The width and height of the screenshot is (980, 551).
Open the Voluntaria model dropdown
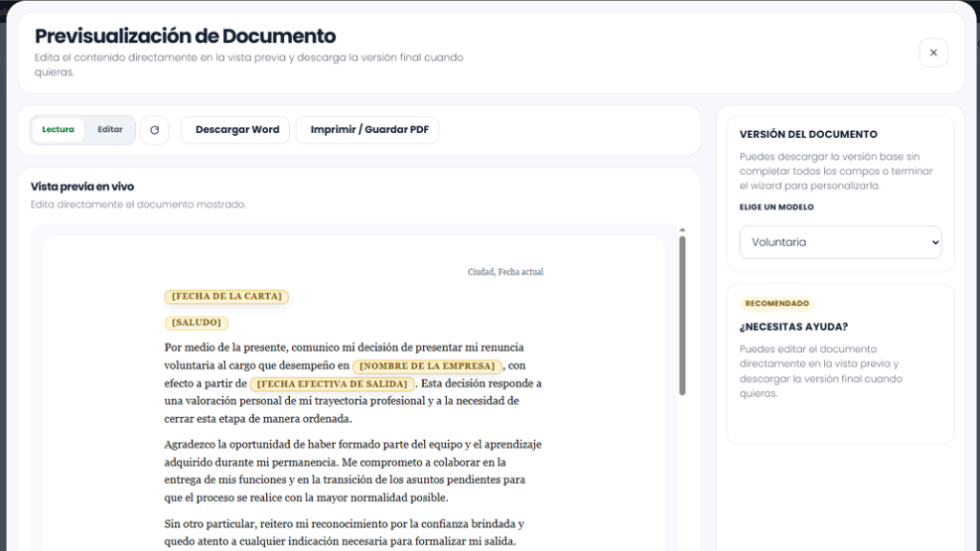(840, 242)
